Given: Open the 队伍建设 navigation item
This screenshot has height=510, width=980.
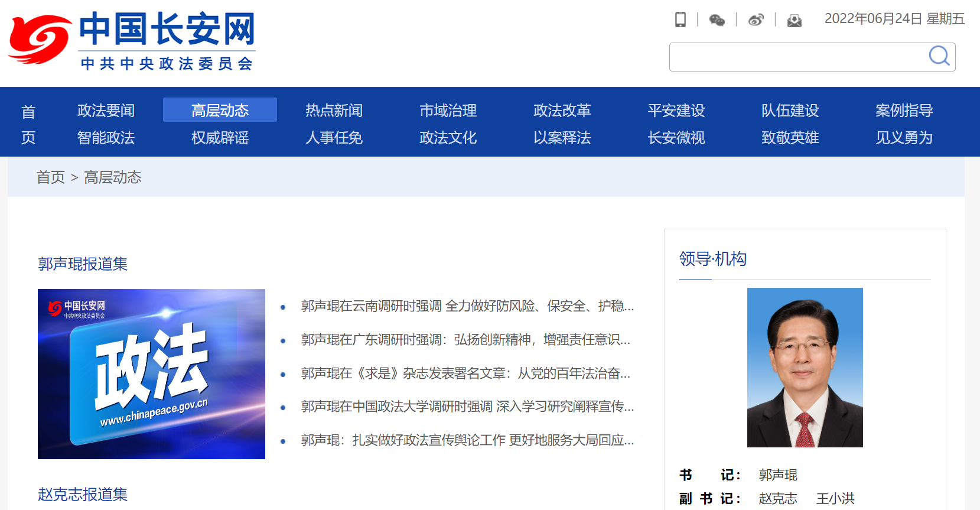Looking at the screenshot, I should [790, 111].
